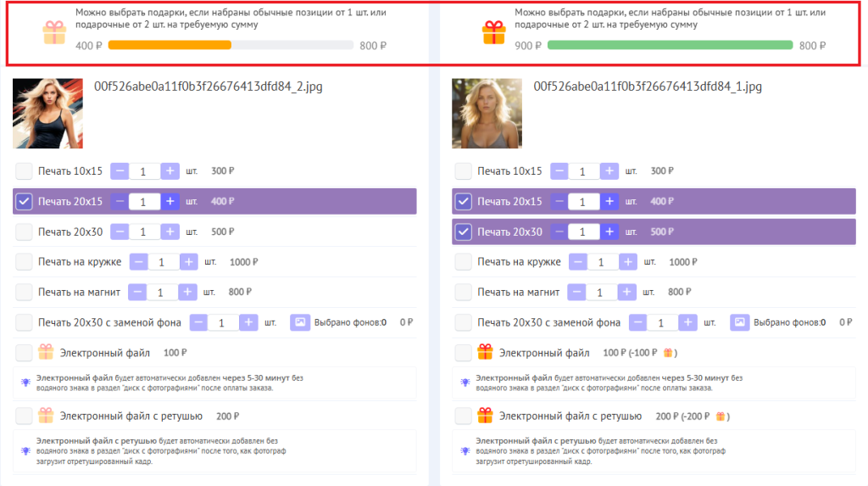Enable Печать на кружке for the _2.jpg photo
The width and height of the screenshot is (868, 486).
click(x=24, y=261)
